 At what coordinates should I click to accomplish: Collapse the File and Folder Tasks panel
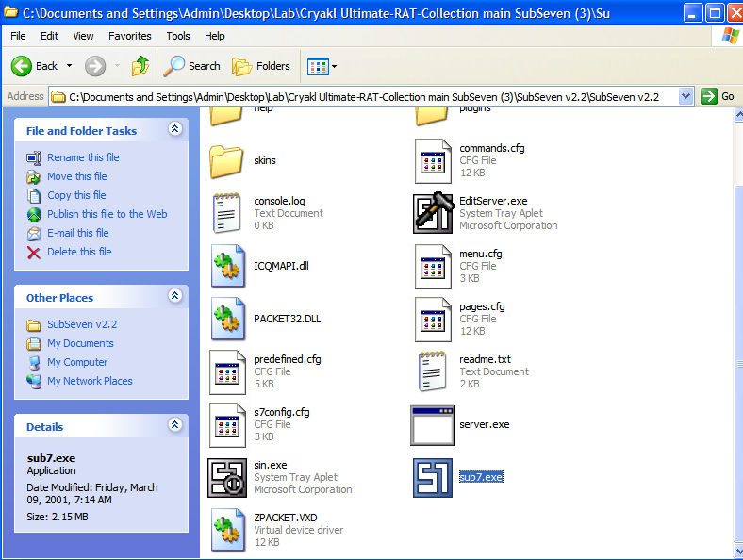coord(174,130)
